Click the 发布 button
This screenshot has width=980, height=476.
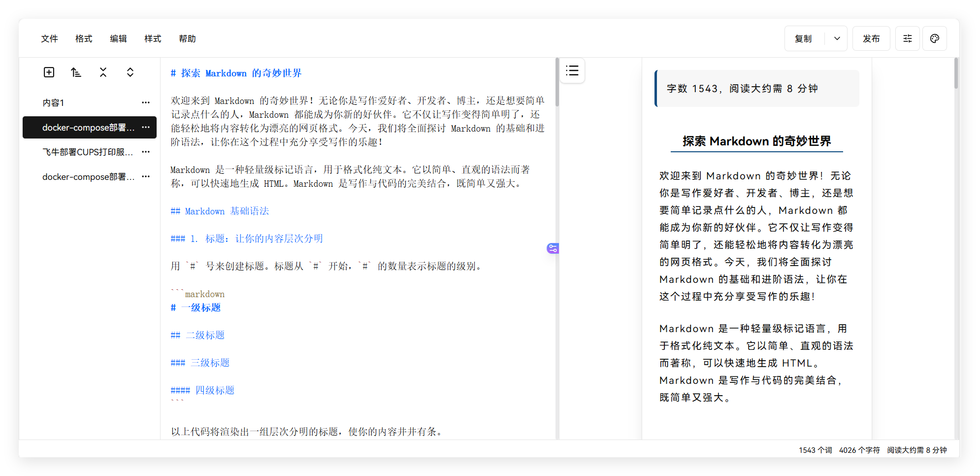click(x=871, y=38)
